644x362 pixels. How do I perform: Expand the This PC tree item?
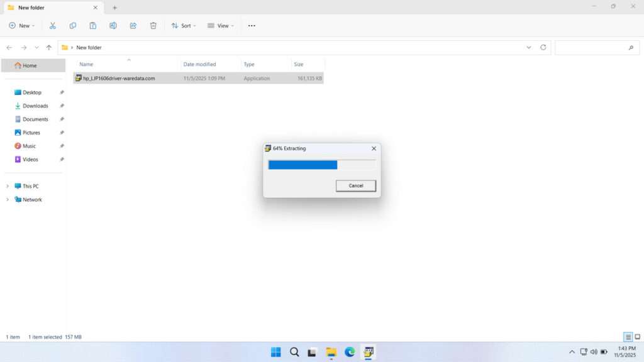8,185
